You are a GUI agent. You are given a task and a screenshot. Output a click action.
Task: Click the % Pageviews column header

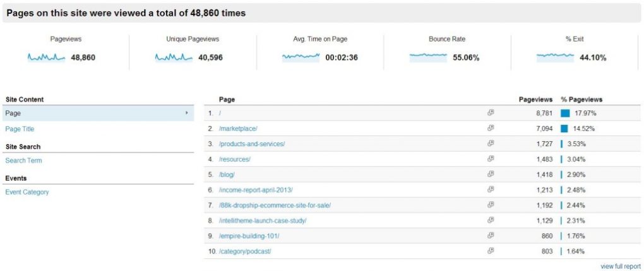click(x=581, y=99)
